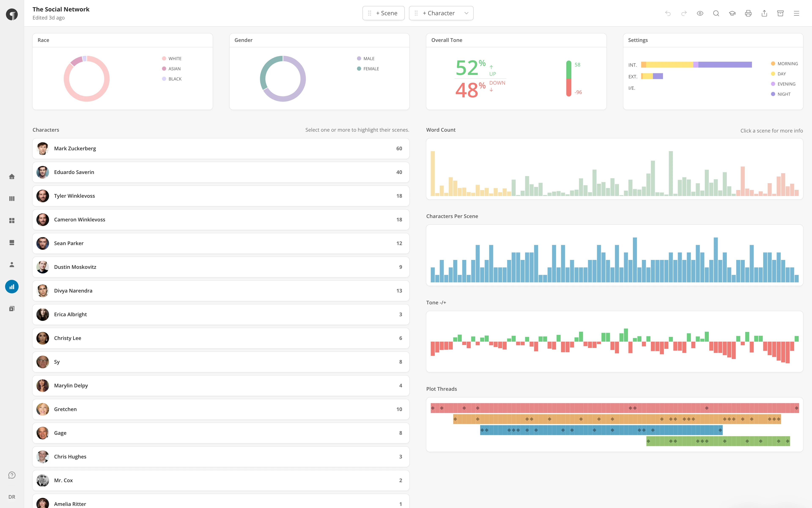The height and width of the screenshot is (508, 812).
Task: Open the home icon in sidebar
Action: [12, 176]
